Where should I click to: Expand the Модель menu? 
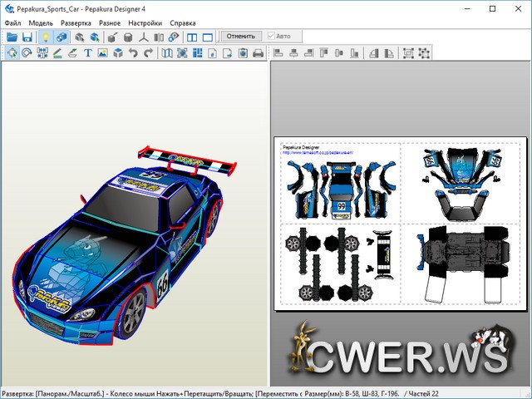[41, 23]
